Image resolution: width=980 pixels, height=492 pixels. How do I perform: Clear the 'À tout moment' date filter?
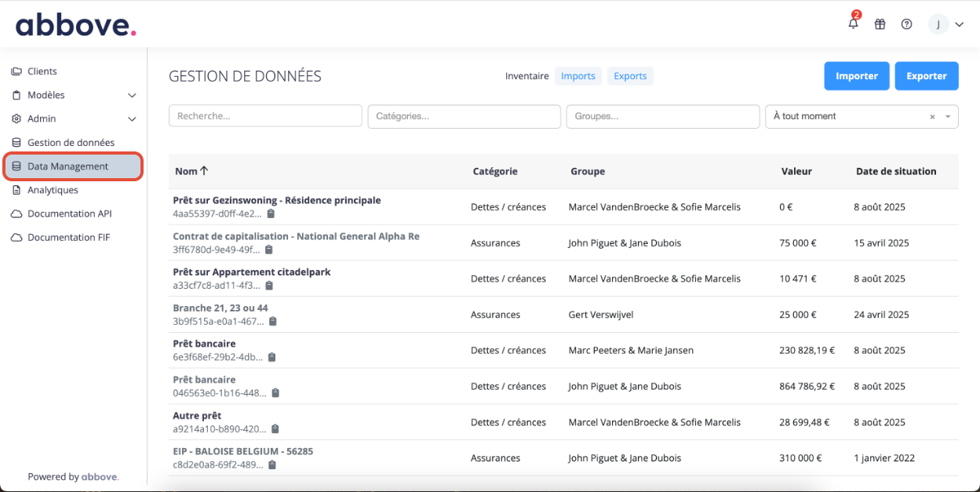point(932,117)
